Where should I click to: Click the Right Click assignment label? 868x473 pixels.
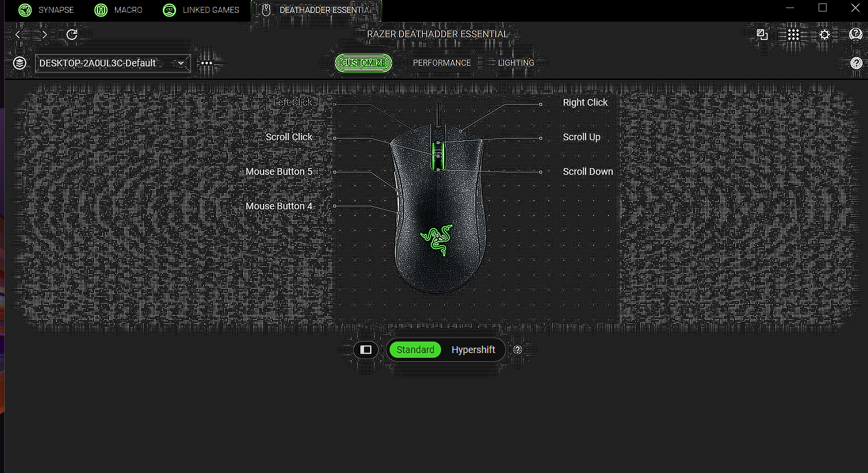click(x=585, y=102)
